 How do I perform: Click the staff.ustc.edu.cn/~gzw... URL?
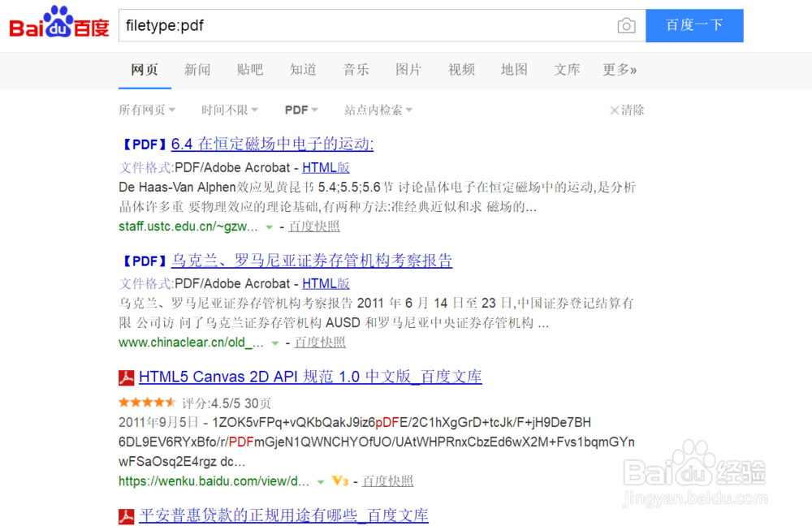click(188, 226)
